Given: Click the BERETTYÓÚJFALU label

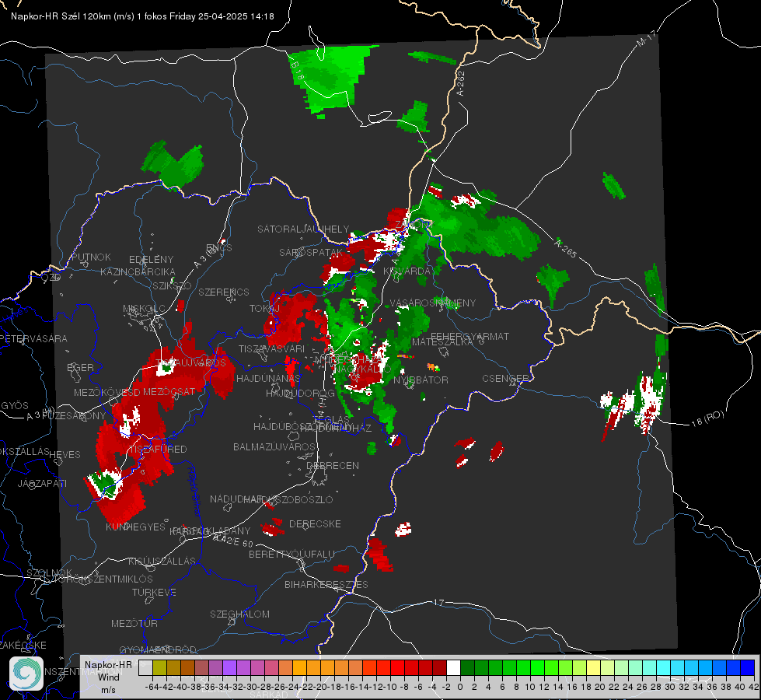Looking at the screenshot, I should tap(291, 555).
